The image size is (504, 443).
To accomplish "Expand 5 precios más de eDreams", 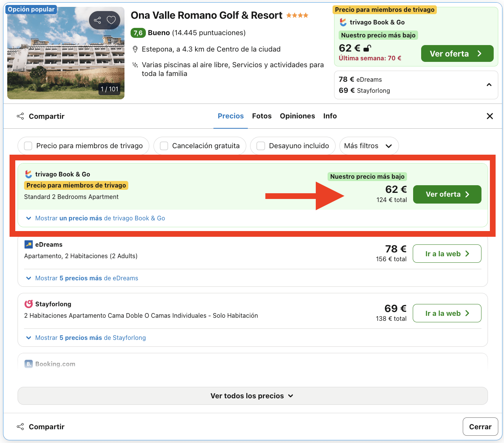I will 86,278.
